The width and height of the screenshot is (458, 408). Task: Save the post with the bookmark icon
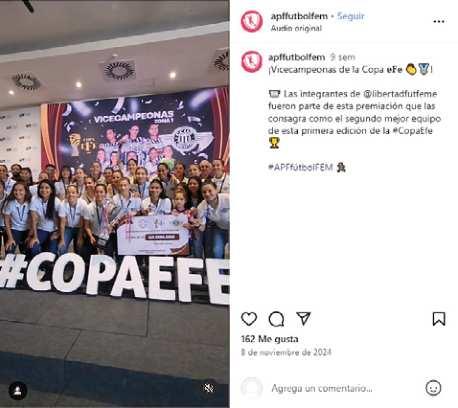click(x=439, y=319)
